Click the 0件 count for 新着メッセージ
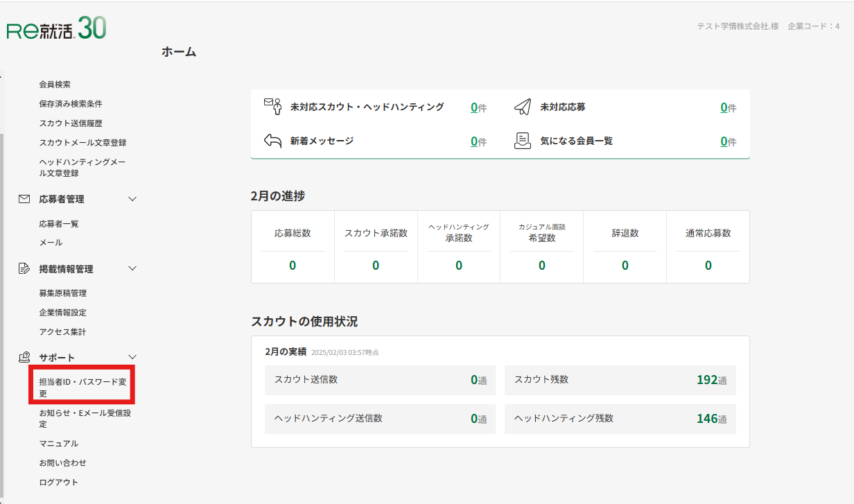Image resolution: width=854 pixels, height=504 pixels. 478,141
